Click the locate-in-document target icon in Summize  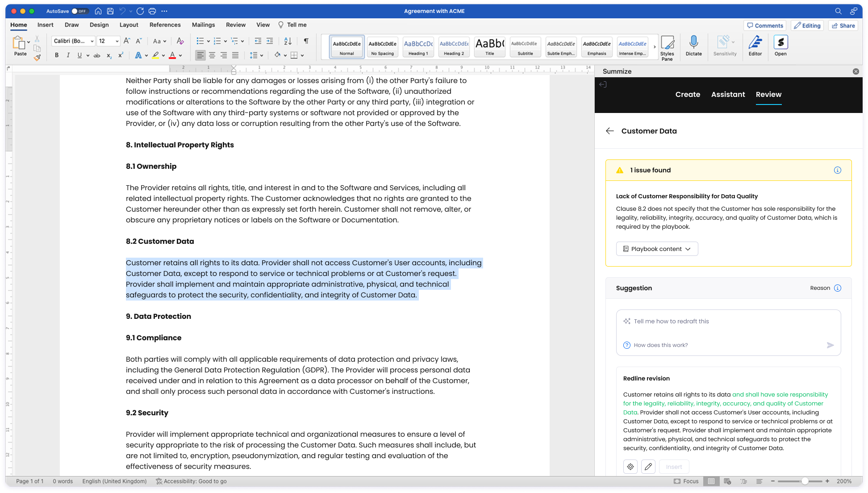pos(630,467)
